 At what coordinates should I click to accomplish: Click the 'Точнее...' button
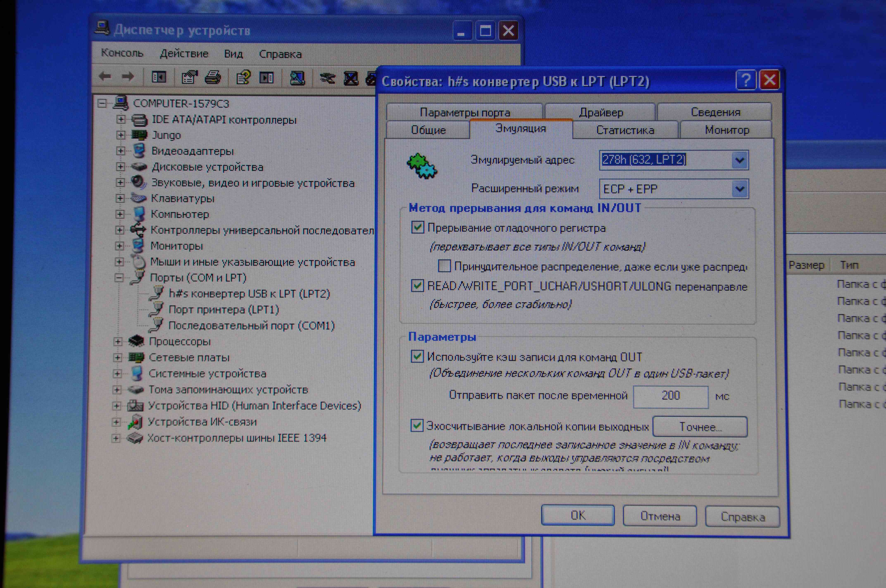pos(700,427)
